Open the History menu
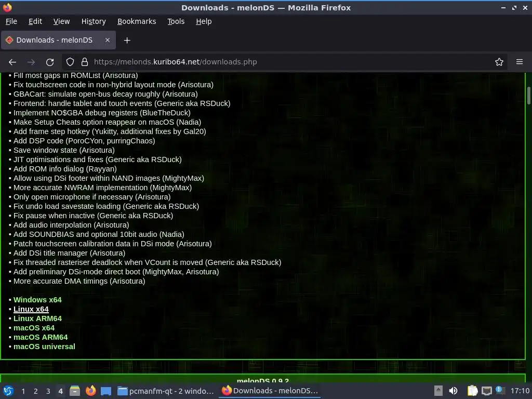The height and width of the screenshot is (399, 532). tap(94, 21)
